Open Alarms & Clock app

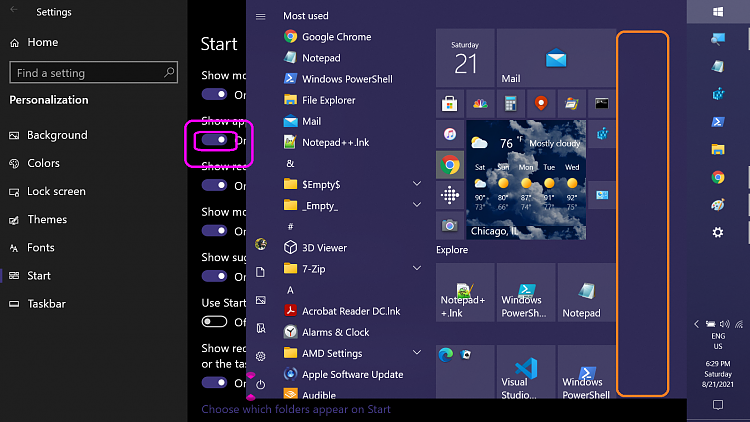click(x=327, y=332)
